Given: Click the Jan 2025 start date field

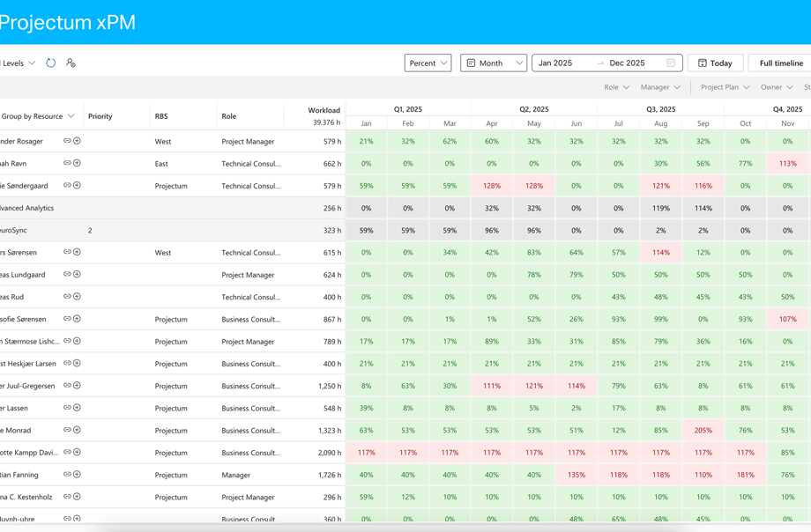Looking at the screenshot, I should click(562, 63).
